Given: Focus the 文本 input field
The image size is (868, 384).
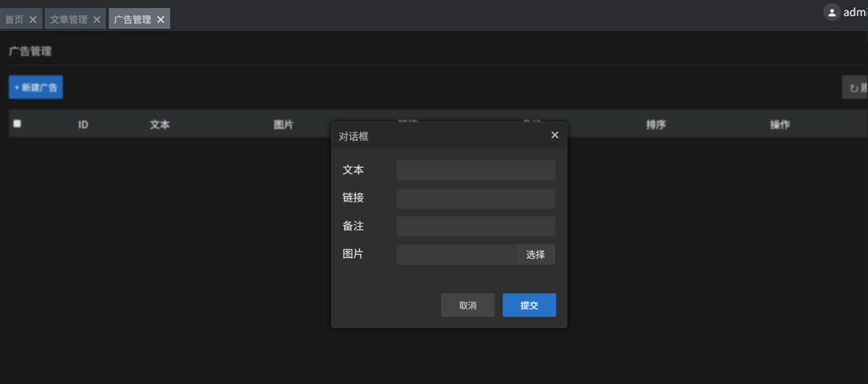Looking at the screenshot, I should (475, 170).
